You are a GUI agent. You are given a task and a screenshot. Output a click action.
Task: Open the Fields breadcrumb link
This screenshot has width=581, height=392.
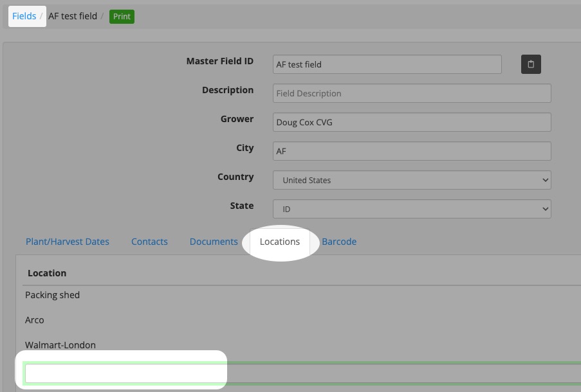point(24,16)
